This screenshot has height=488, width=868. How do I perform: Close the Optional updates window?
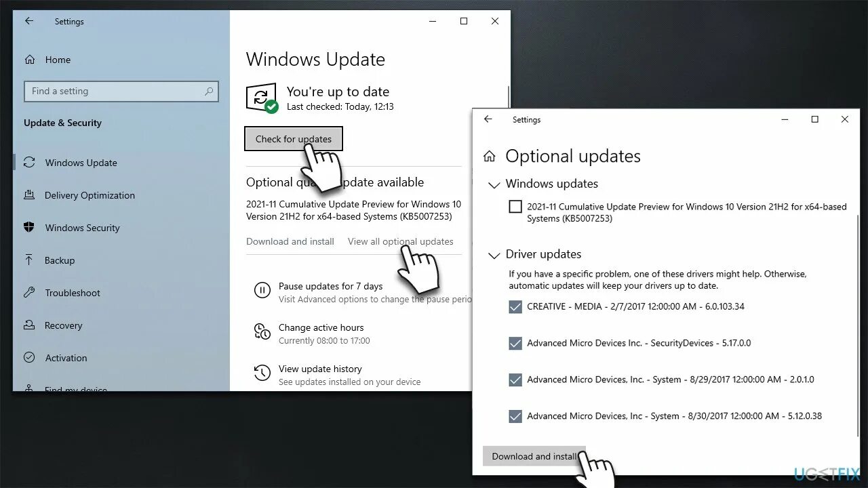coord(844,119)
